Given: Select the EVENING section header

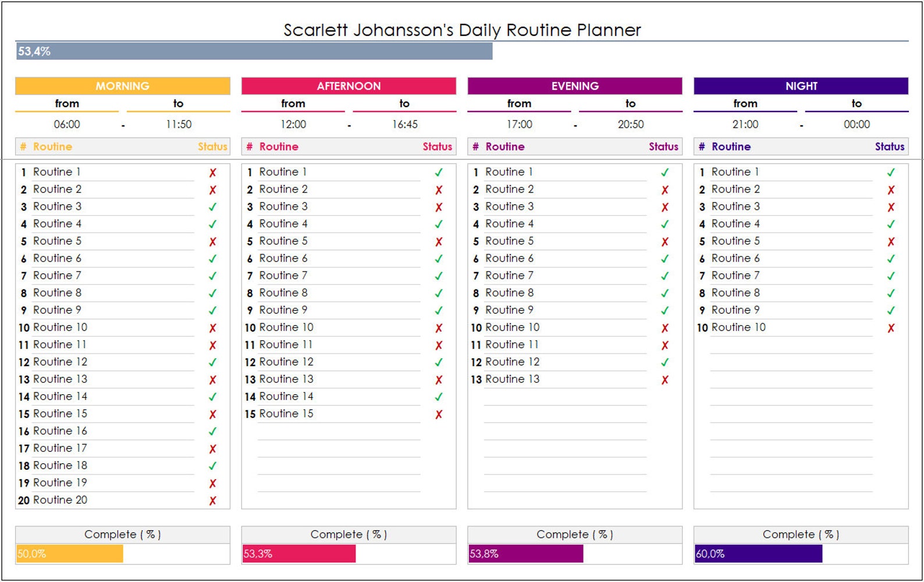Looking at the screenshot, I should 575,86.
